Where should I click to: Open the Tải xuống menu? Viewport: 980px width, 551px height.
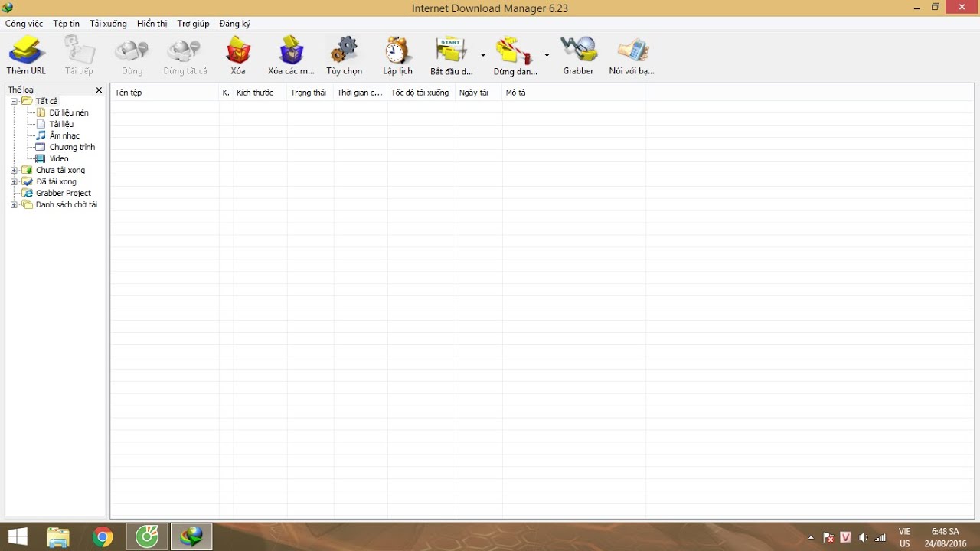(108, 24)
